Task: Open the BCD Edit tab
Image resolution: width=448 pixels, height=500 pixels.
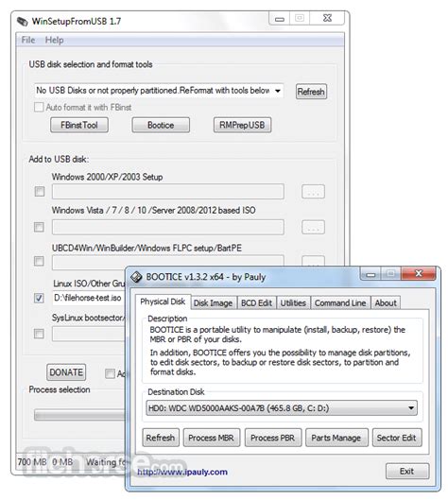Action: 257,303
